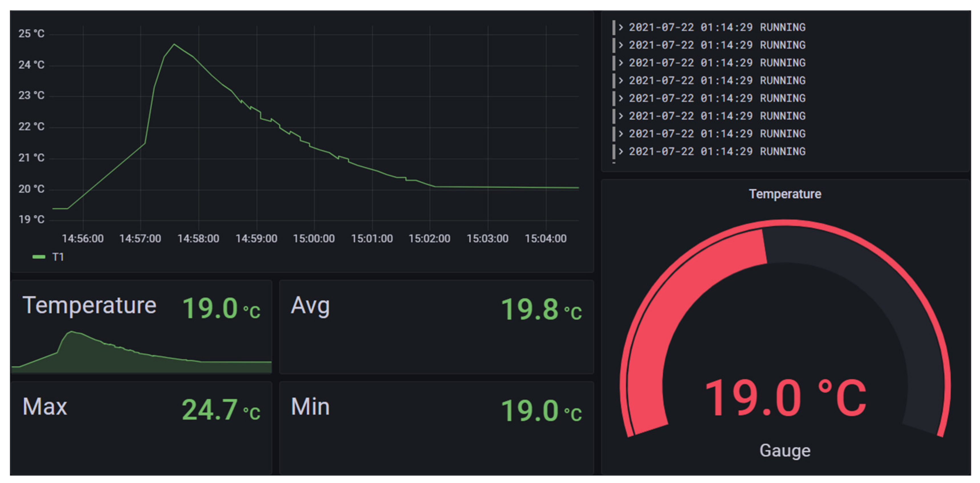Click the seventh log line text
The height and width of the screenshot is (483, 980).
(x=717, y=134)
